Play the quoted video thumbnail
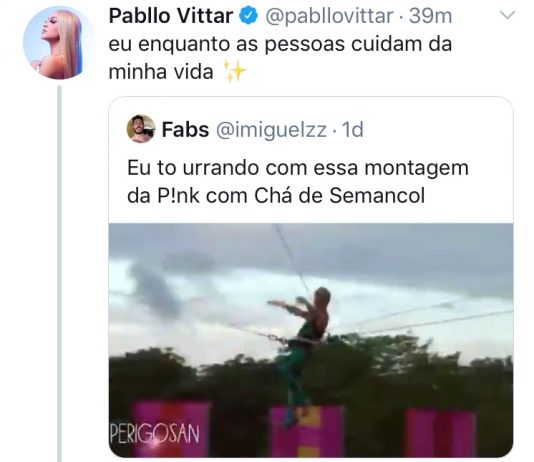The width and height of the screenshot is (534, 462). (311, 340)
